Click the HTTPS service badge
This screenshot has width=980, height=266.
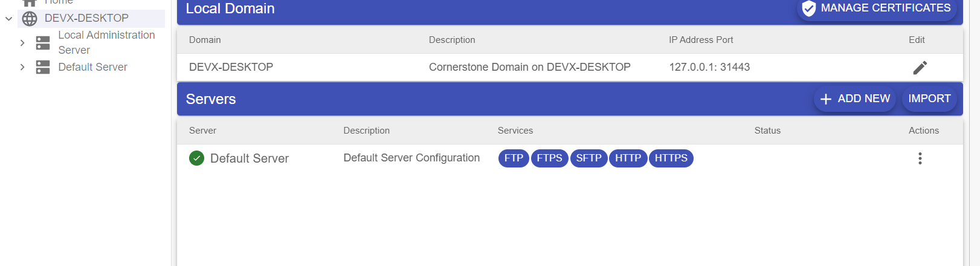(x=671, y=158)
